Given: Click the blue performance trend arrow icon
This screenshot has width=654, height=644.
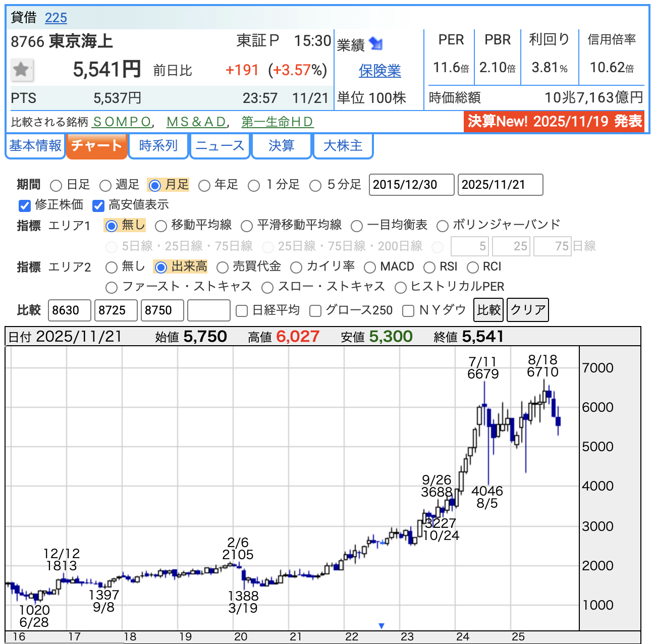Looking at the screenshot, I should click(x=376, y=44).
